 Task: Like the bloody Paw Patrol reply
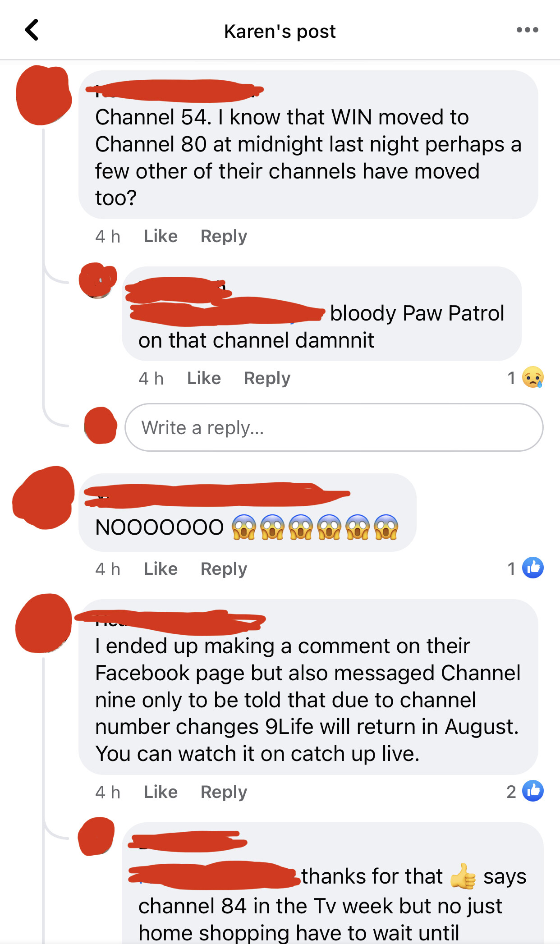204,378
